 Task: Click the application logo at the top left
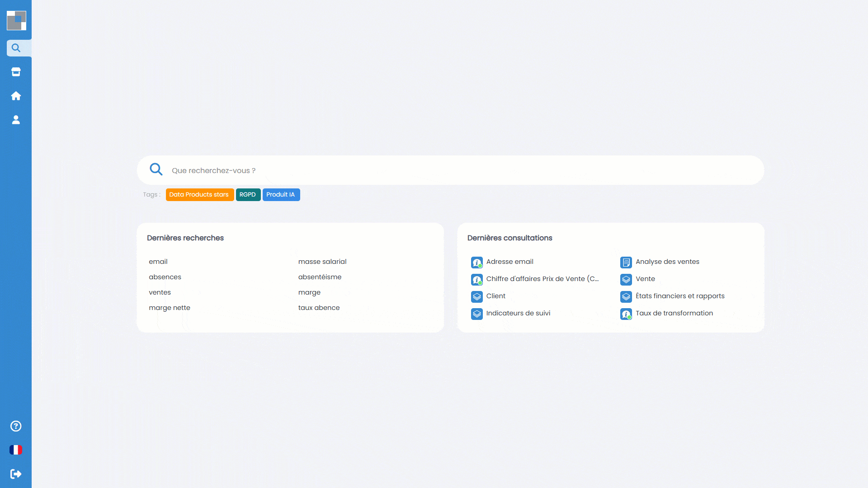[16, 20]
